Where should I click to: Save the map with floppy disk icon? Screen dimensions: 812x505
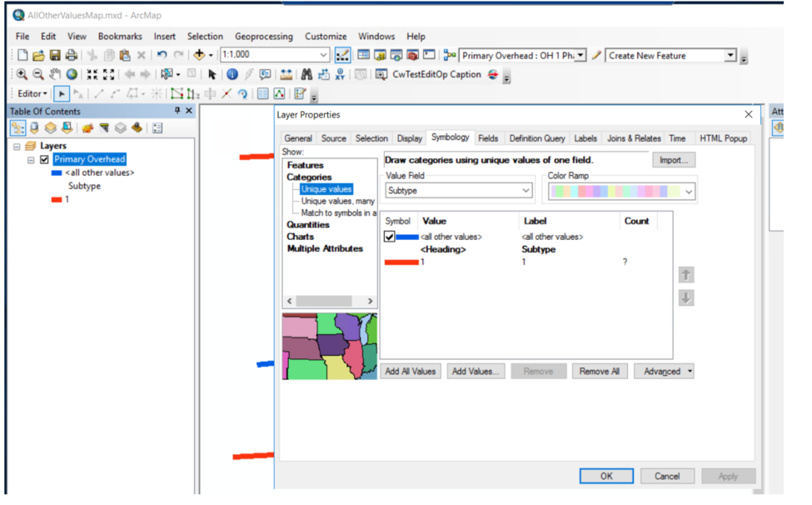coord(55,55)
